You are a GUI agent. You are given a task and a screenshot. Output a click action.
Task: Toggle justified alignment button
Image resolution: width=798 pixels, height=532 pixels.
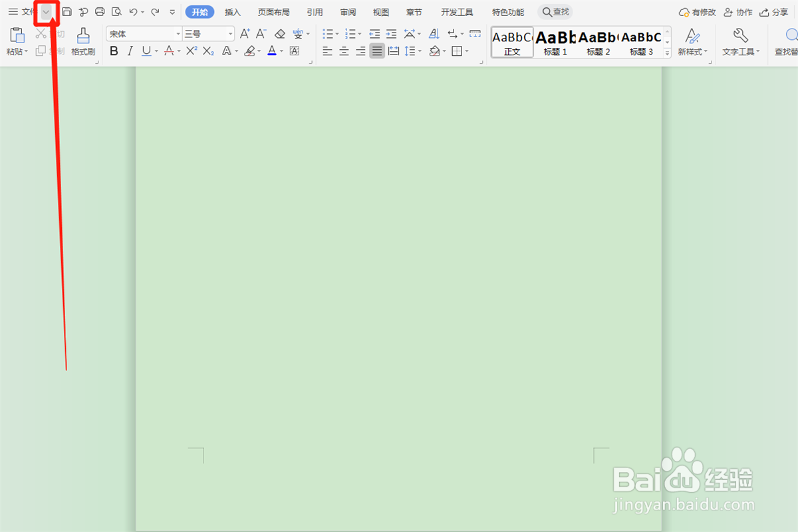pyautogui.click(x=377, y=51)
